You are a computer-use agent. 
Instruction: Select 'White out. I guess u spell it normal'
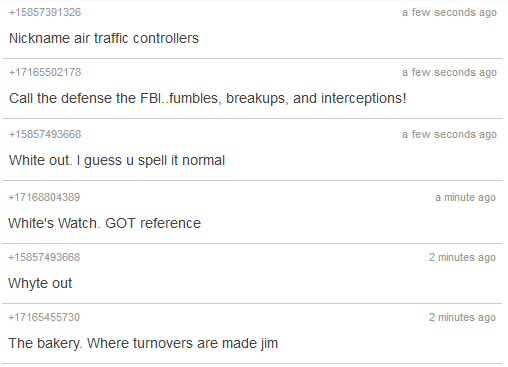click(x=117, y=160)
